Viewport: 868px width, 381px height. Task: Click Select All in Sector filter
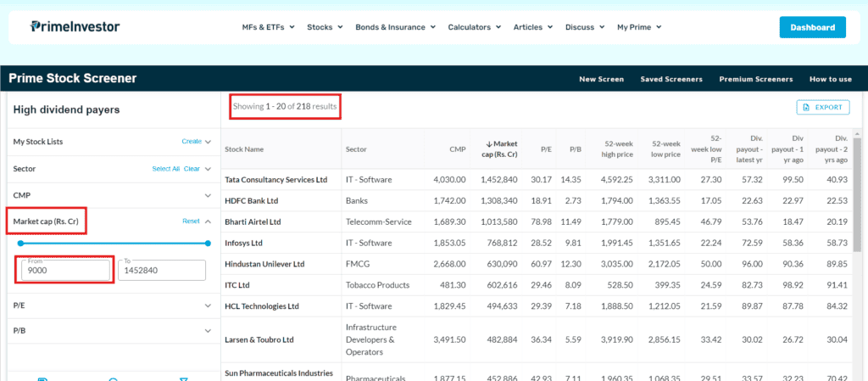pyautogui.click(x=166, y=169)
